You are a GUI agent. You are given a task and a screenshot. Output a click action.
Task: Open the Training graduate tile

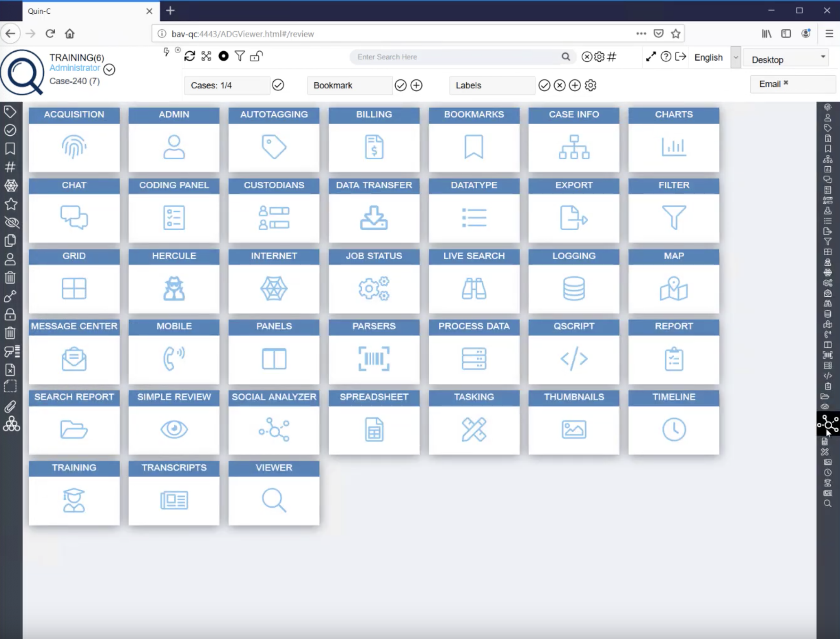(74, 493)
